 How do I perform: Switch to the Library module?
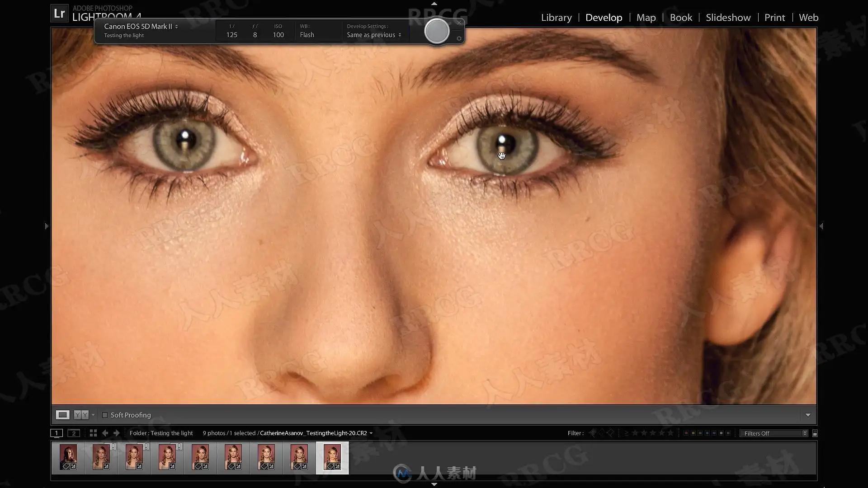click(x=556, y=18)
